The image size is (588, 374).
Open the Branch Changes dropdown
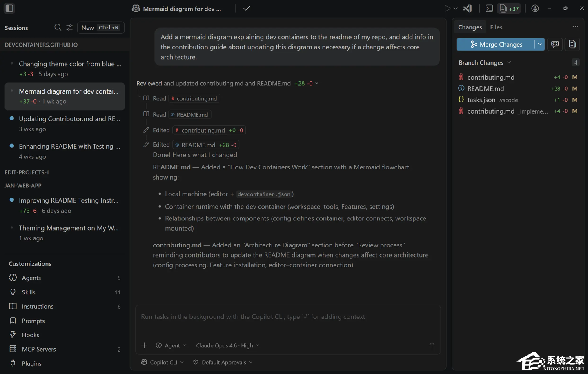[485, 62]
